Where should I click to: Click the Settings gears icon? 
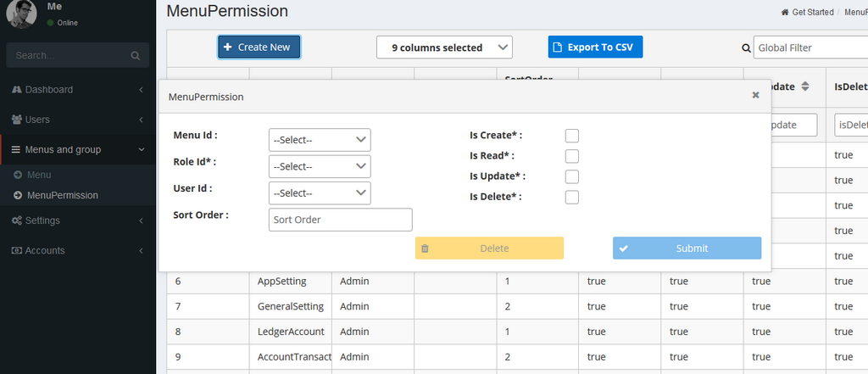coord(17,220)
